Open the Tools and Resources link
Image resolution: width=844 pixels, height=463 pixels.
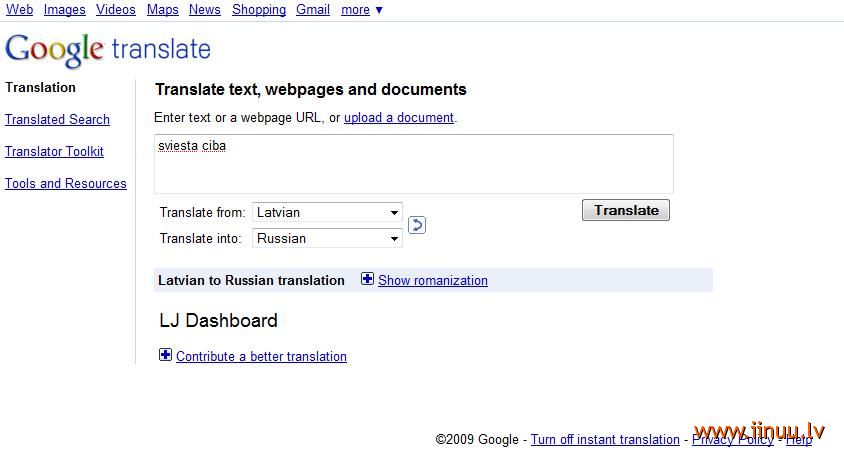pos(66,184)
